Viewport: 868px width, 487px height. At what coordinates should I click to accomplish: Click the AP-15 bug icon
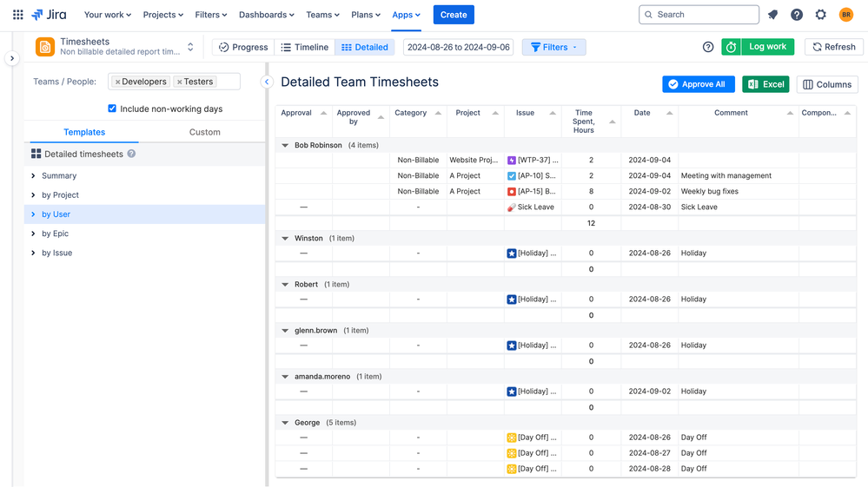pyautogui.click(x=512, y=191)
